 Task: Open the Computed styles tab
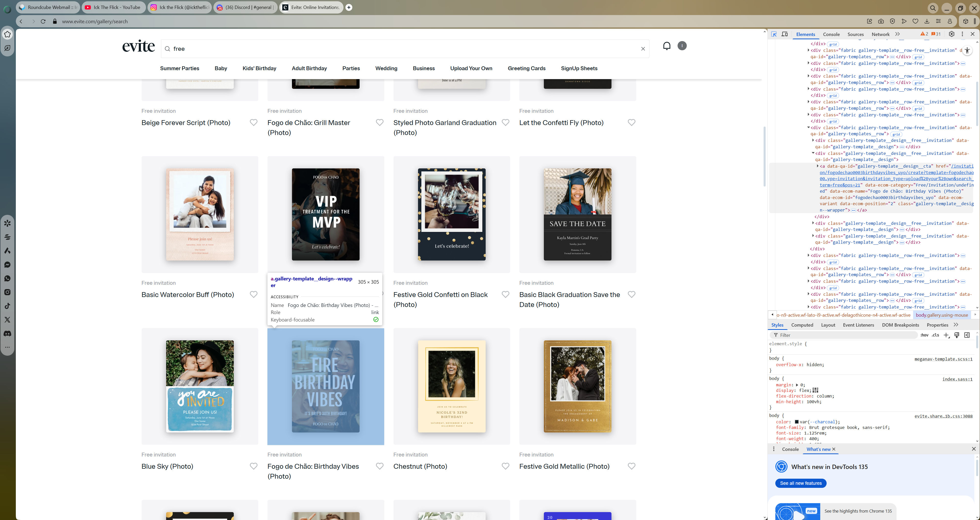point(802,325)
